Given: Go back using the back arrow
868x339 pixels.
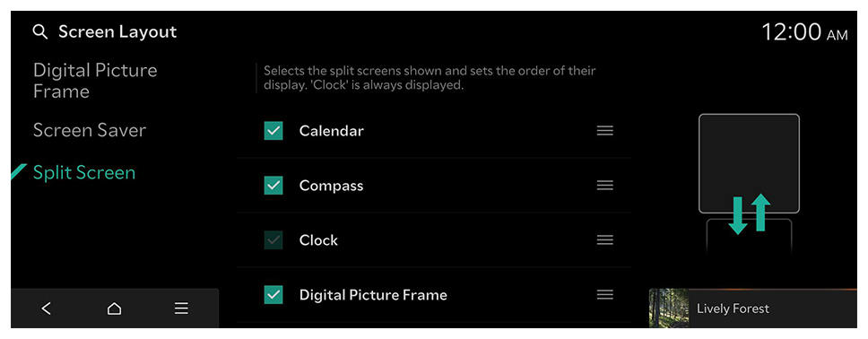Looking at the screenshot, I should click(x=47, y=309).
